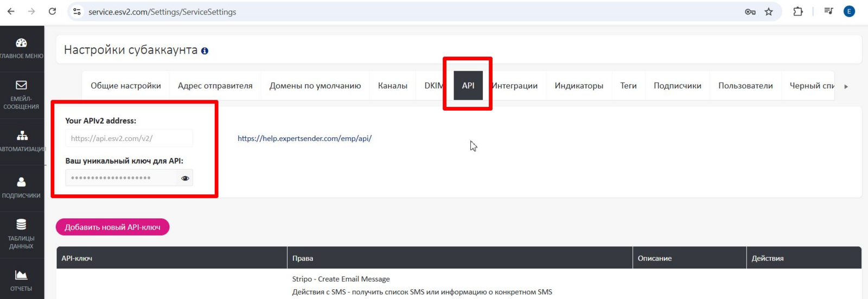
Task: Bookmark this page with the star icon
Action: 769,12
